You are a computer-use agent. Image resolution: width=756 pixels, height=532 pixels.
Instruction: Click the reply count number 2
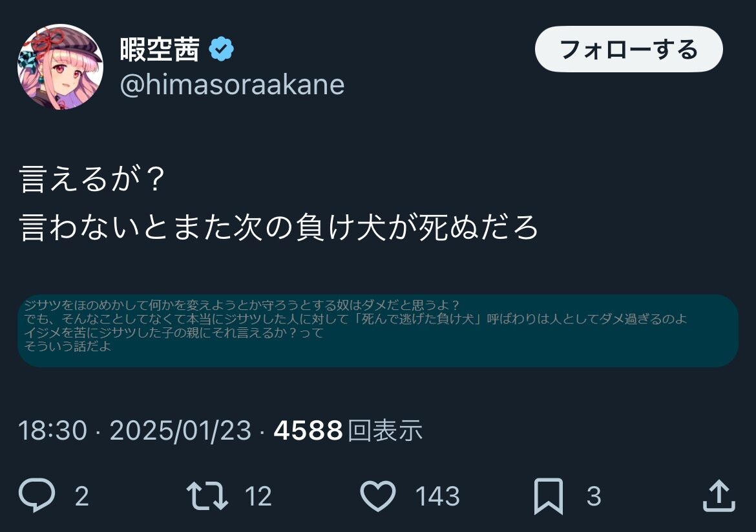[x=81, y=496]
